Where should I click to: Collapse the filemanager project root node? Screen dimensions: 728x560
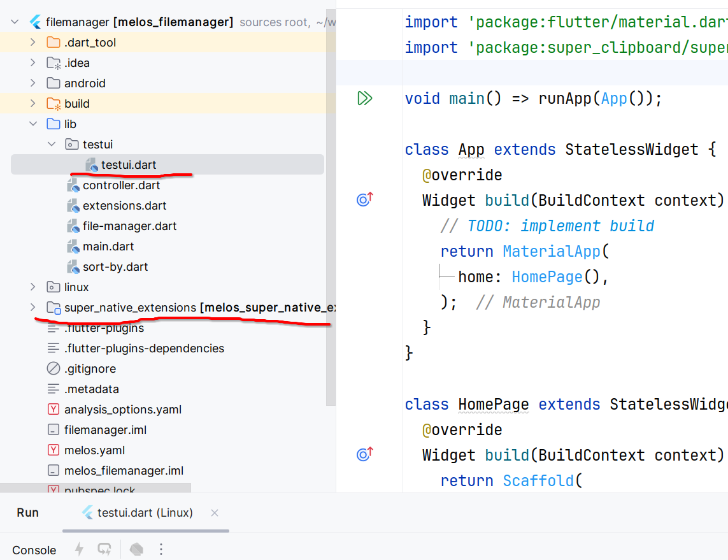click(x=15, y=22)
